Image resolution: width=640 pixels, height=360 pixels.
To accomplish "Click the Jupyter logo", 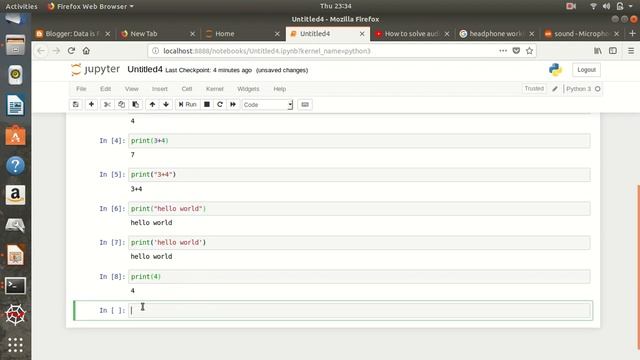I will [x=96, y=69].
